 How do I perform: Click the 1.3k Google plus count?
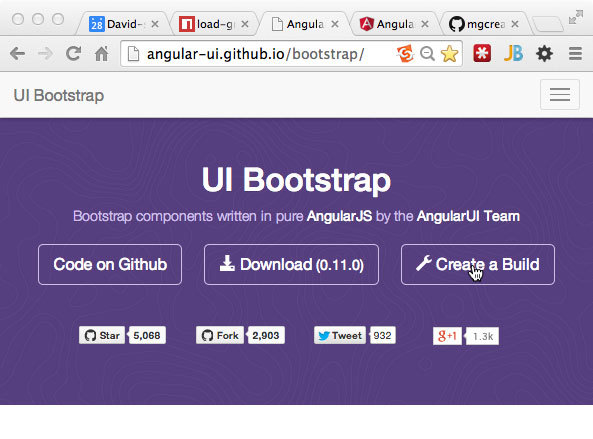pyautogui.click(x=483, y=336)
